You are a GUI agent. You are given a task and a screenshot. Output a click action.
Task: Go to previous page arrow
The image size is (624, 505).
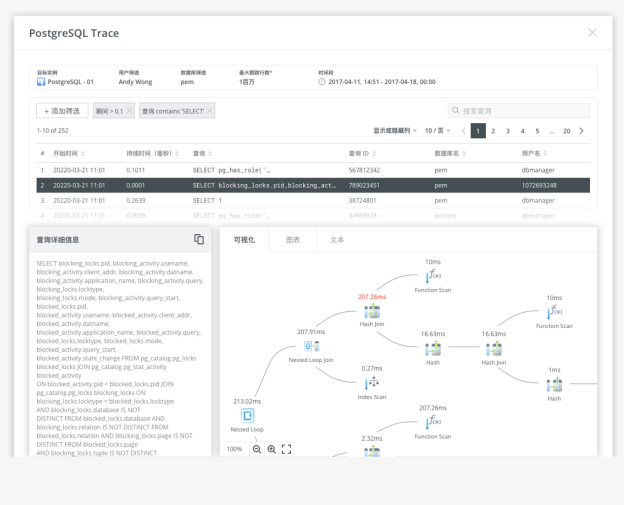click(x=463, y=131)
